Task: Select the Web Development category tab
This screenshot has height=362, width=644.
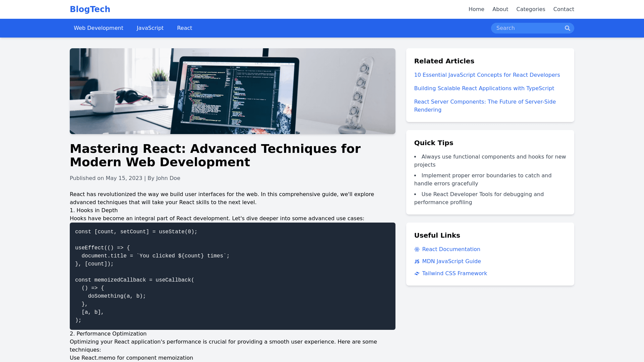Action: (98, 28)
